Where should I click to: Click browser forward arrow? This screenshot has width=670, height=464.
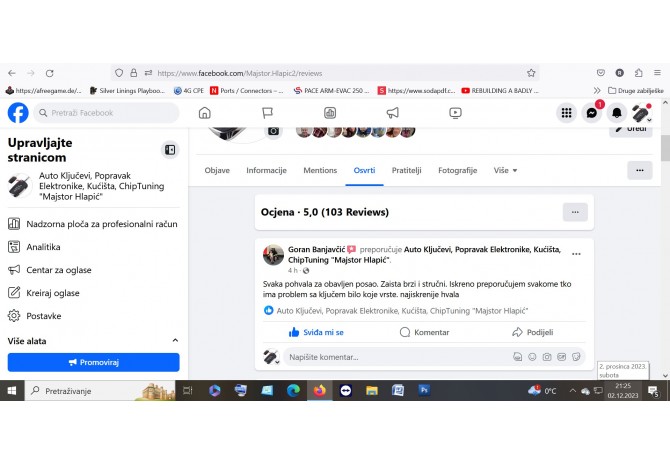point(31,73)
